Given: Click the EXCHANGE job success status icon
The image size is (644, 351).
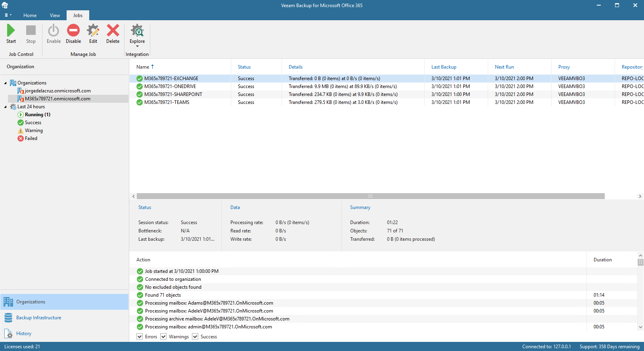Looking at the screenshot, I should pyautogui.click(x=140, y=79).
